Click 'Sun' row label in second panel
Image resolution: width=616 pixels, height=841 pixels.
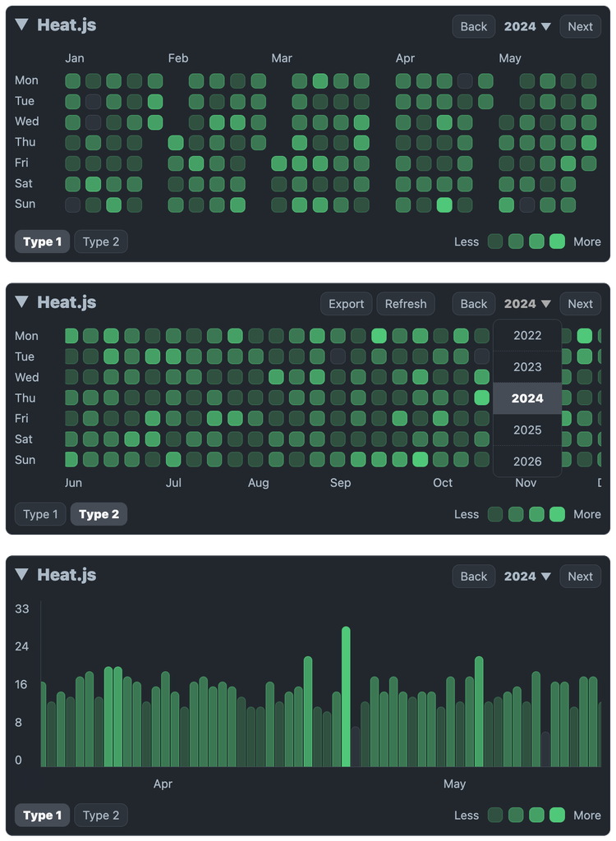pos(25,460)
